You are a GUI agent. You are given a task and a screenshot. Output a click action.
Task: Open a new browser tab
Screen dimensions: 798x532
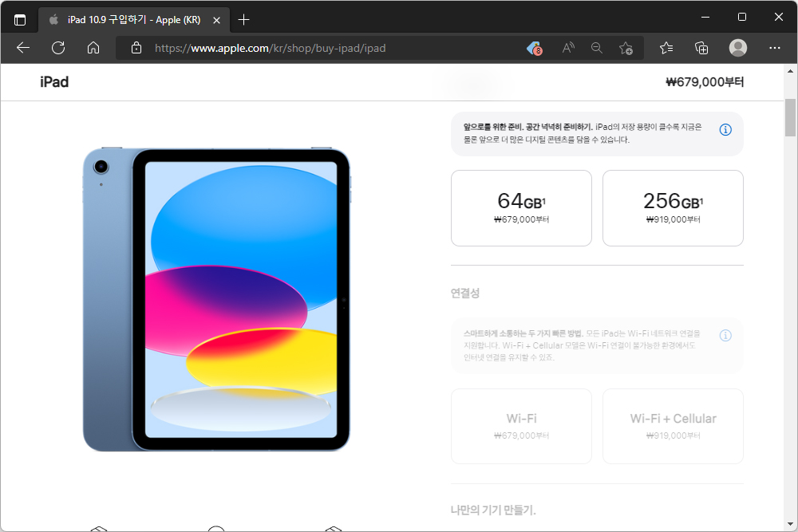click(243, 20)
